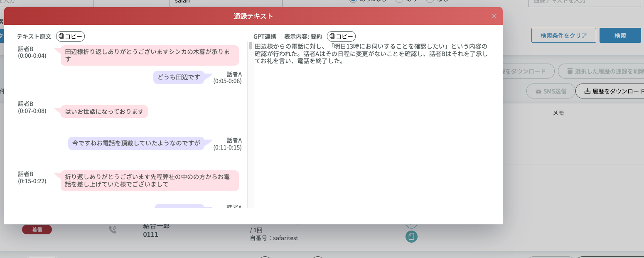Copy the GPT summary text

pyautogui.click(x=341, y=36)
